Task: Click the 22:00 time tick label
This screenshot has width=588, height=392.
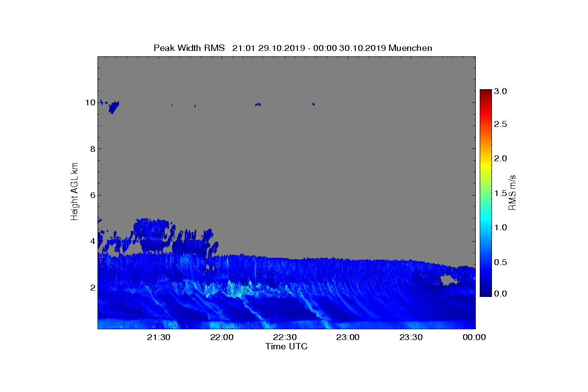Action: click(x=222, y=337)
